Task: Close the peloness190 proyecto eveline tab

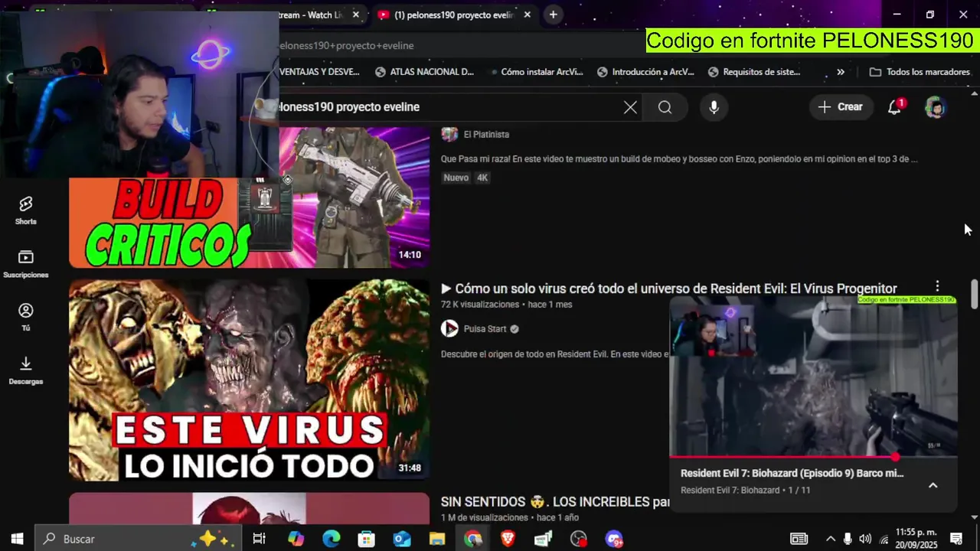Action: (527, 15)
